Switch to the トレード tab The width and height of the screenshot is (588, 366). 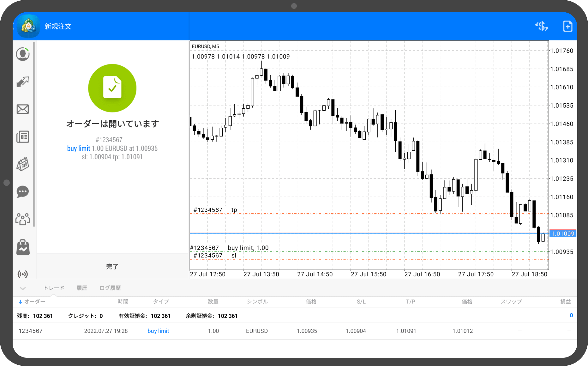[x=54, y=288]
